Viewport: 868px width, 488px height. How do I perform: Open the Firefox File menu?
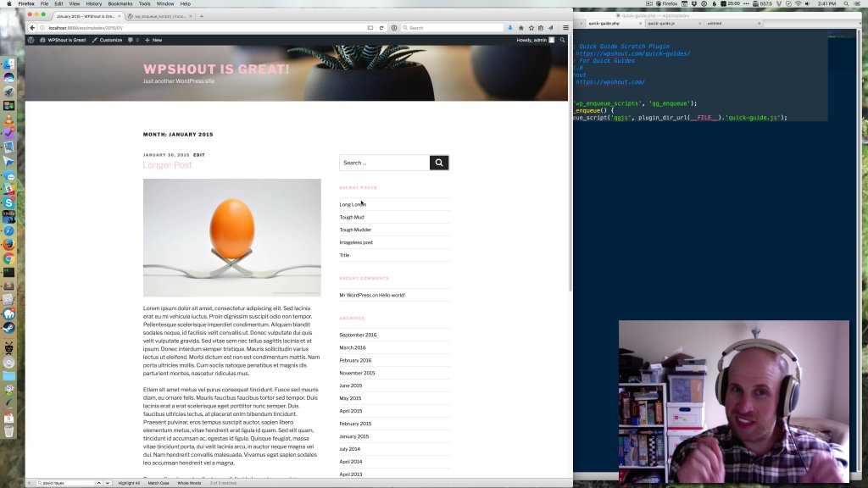pyautogui.click(x=44, y=4)
